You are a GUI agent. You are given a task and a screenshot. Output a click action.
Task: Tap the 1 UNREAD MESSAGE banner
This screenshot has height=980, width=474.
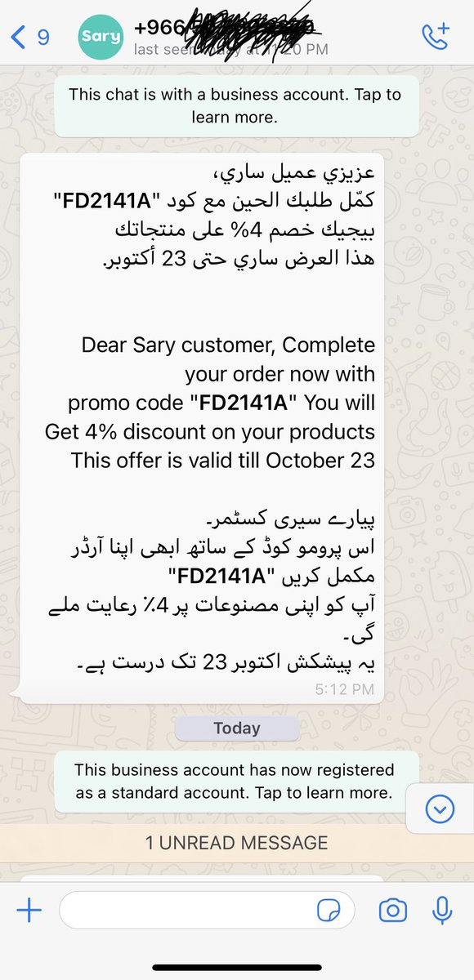click(237, 843)
